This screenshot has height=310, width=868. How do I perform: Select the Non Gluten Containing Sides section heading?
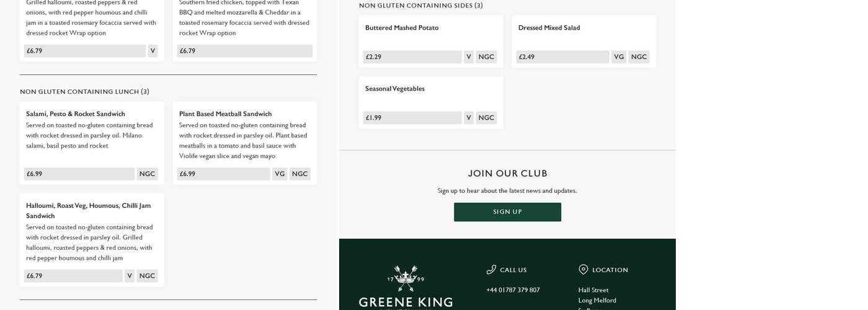420,6
